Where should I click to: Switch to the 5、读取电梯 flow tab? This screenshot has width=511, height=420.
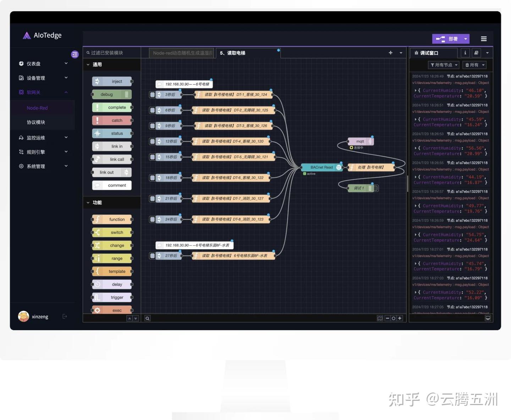[x=233, y=53]
